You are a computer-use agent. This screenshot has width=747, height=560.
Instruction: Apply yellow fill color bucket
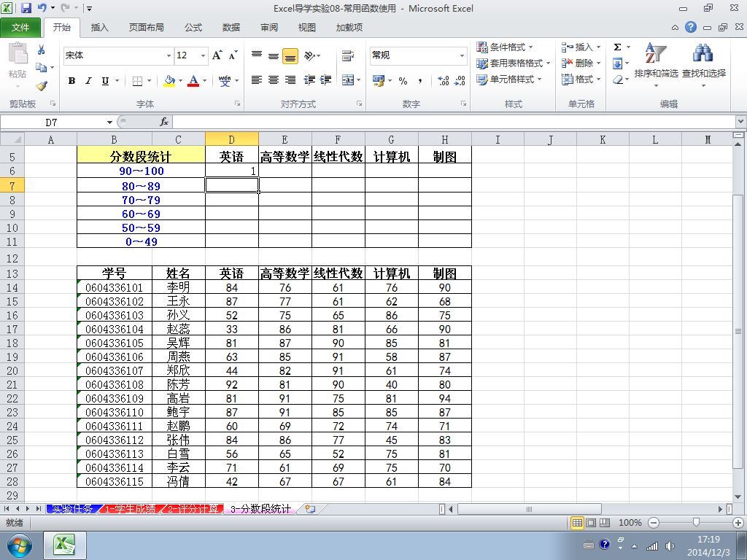[169, 81]
